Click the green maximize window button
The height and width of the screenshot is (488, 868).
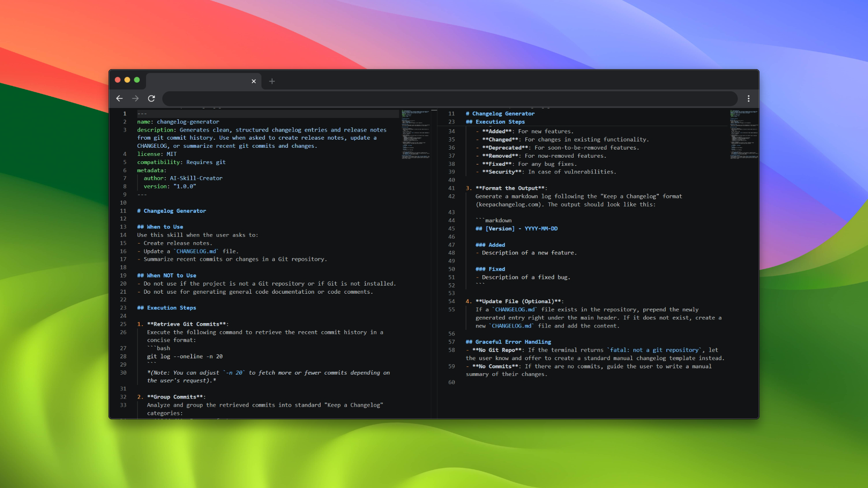pyautogui.click(x=137, y=80)
